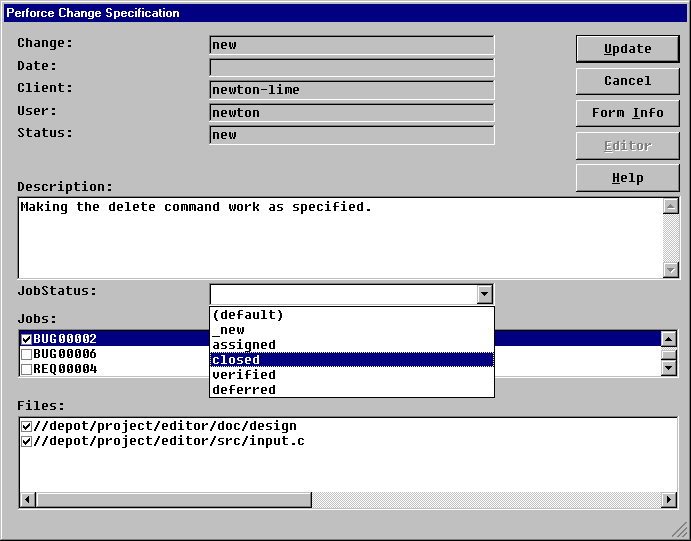Select "_new" job status option

(351, 330)
